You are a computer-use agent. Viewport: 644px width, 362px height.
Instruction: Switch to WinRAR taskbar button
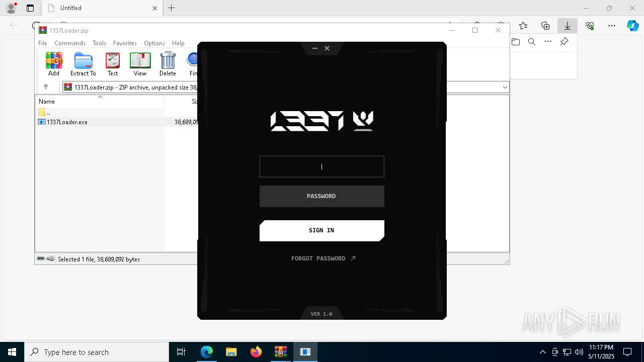(x=281, y=352)
